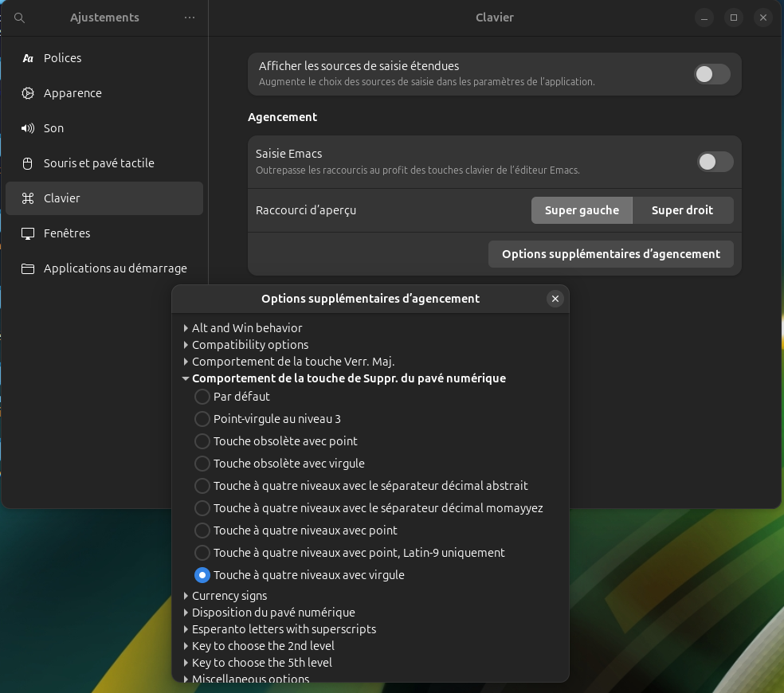Select séparateur décimal abstrait option
784x693 pixels.
(x=202, y=486)
